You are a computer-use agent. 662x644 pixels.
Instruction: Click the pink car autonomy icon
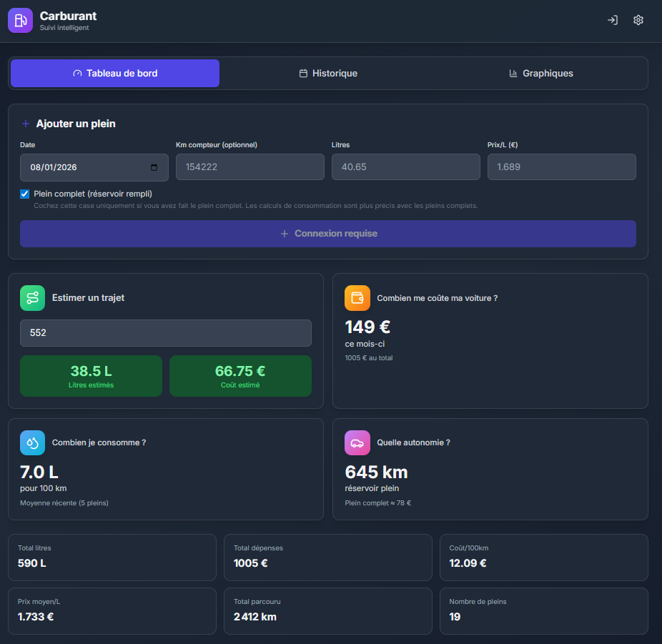pos(357,442)
